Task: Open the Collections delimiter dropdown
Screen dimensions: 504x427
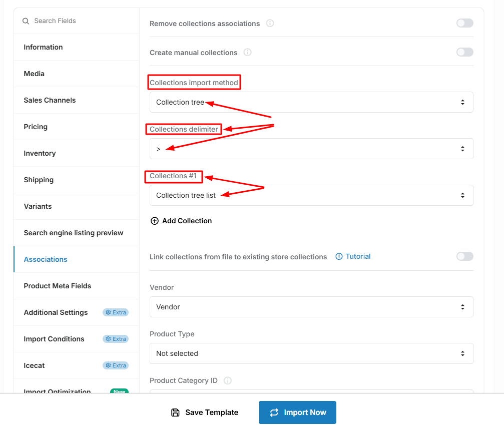Action: (x=311, y=149)
